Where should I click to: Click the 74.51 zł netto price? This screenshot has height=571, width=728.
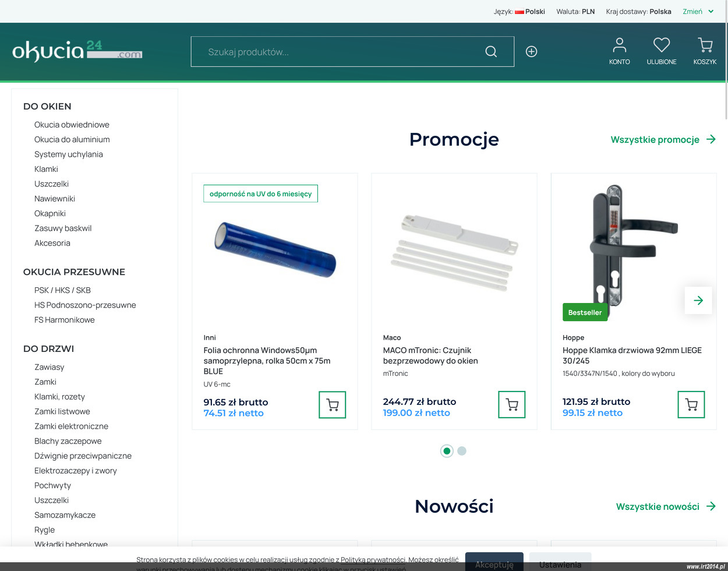tap(234, 413)
